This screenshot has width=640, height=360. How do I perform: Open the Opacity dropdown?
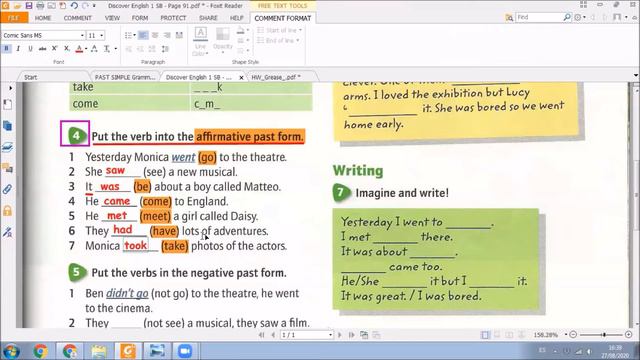coord(222,42)
